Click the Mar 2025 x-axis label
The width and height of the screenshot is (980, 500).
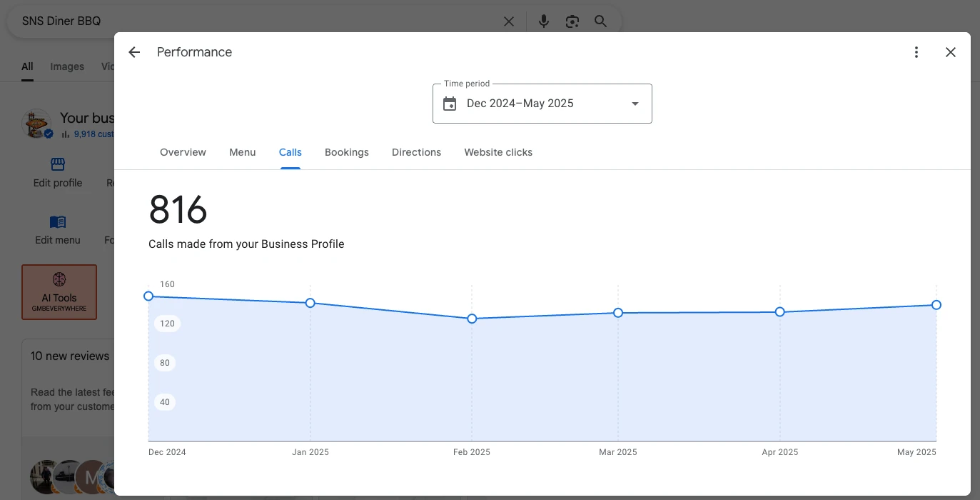pos(618,452)
